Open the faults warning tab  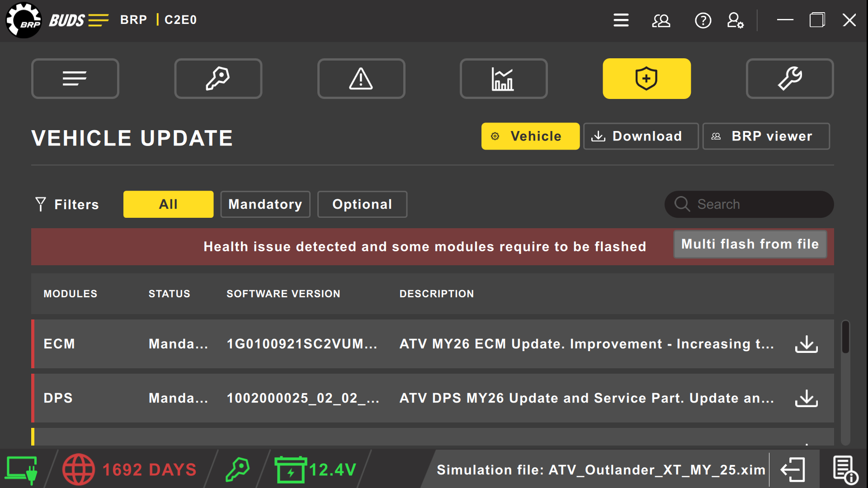click(361, 79)
